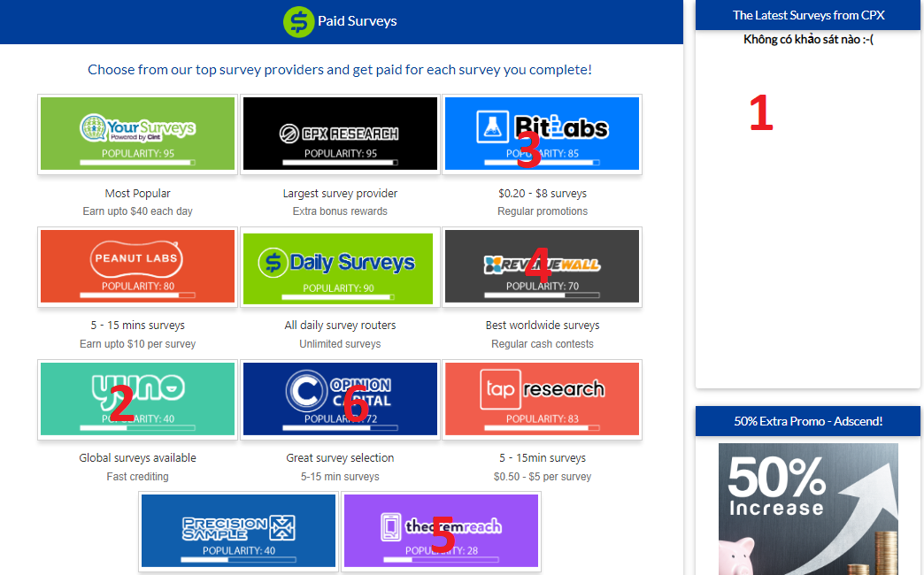Open the Precision Sample provider card
This screenshot has width=924, height=575.
click(239, 532)
